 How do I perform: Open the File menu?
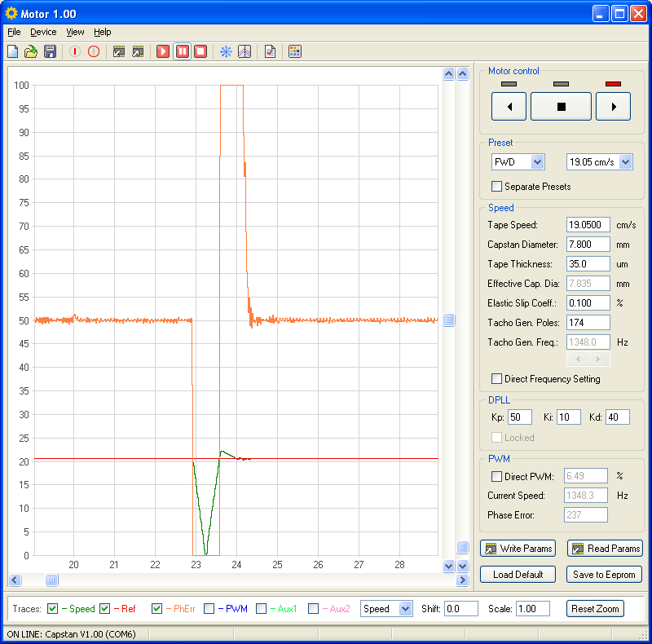click(14, 32)
